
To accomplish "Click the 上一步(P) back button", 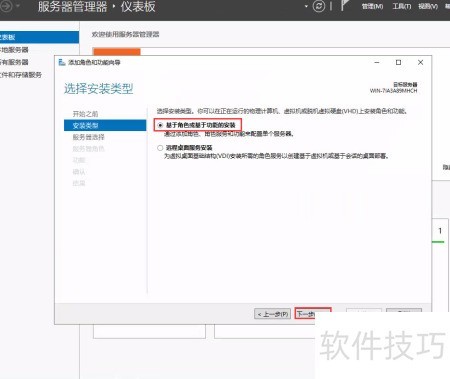I will click(272, 314).
